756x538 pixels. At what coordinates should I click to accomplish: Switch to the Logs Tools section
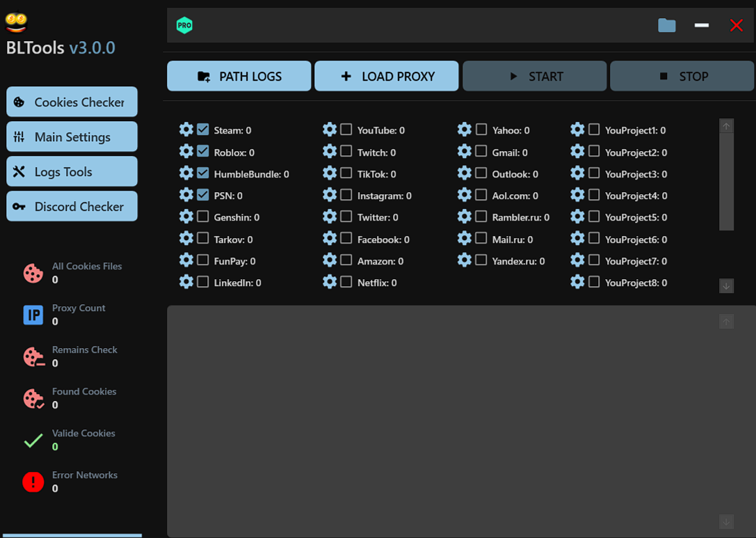pos(72,172)
